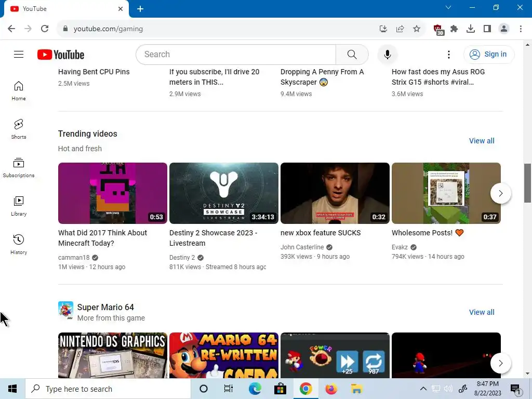Click the Windows taskbar search box
Viewport: 532px width, 399px height.
point(108,389)
